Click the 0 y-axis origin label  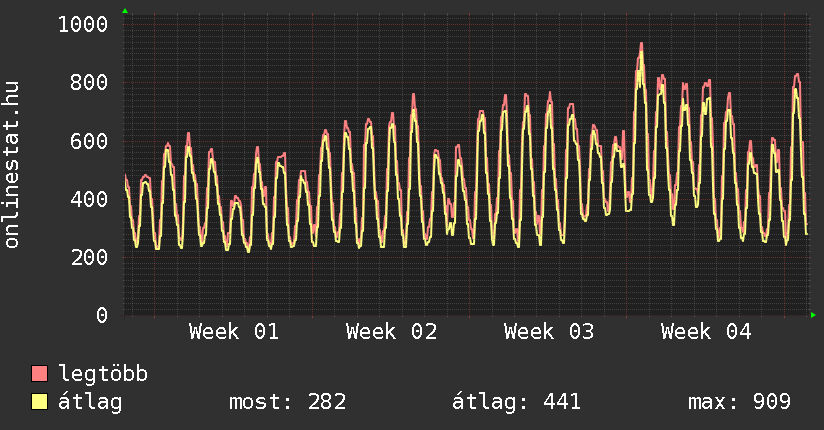tap(101, 315)
